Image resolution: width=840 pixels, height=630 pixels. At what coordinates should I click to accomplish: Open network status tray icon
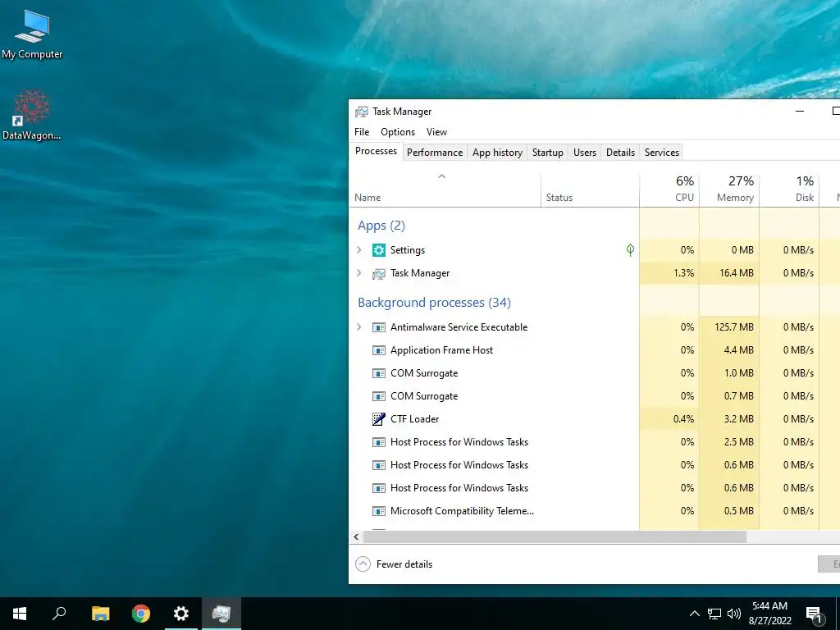tap(714, 614)
